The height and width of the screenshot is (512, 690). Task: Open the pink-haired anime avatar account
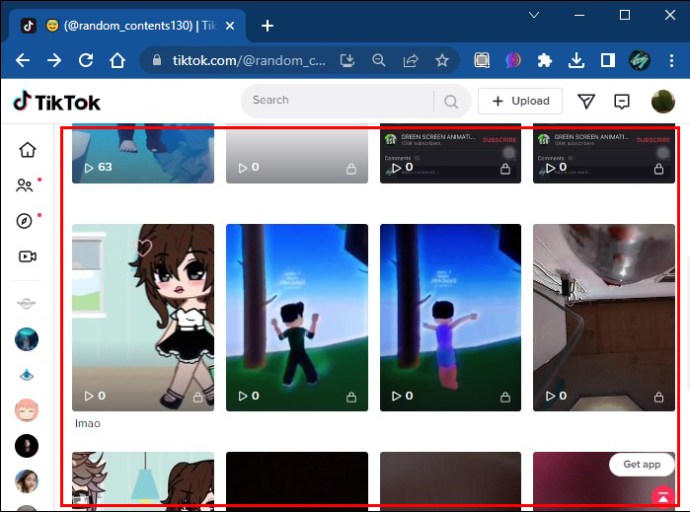click(26, 410)
